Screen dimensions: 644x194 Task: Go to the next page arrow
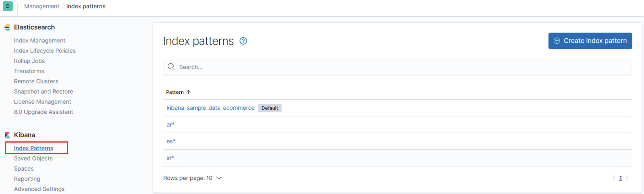click(627, 178)
